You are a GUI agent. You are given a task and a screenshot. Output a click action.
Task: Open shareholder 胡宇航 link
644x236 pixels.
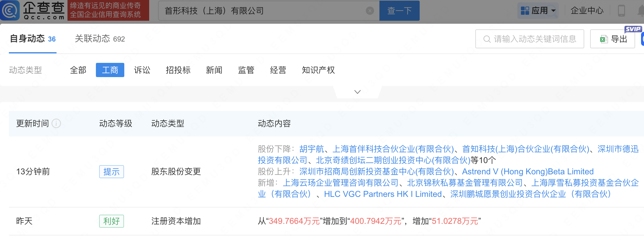click(x=312, y=149)
